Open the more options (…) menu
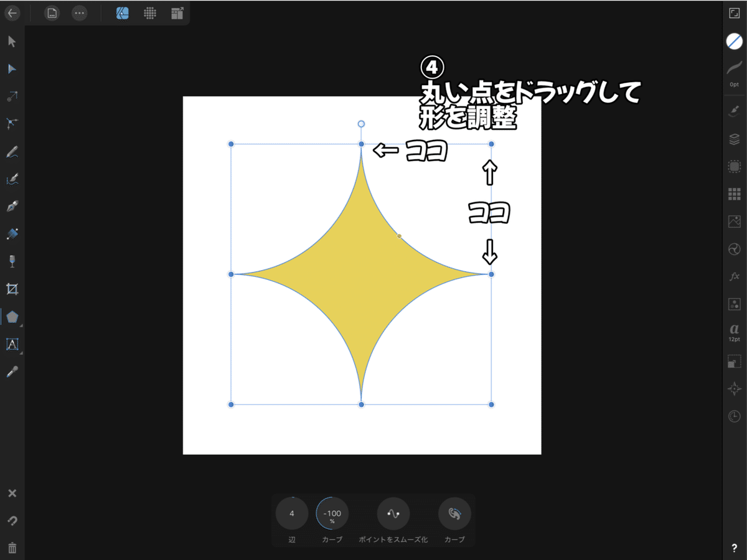 point(79,12)
